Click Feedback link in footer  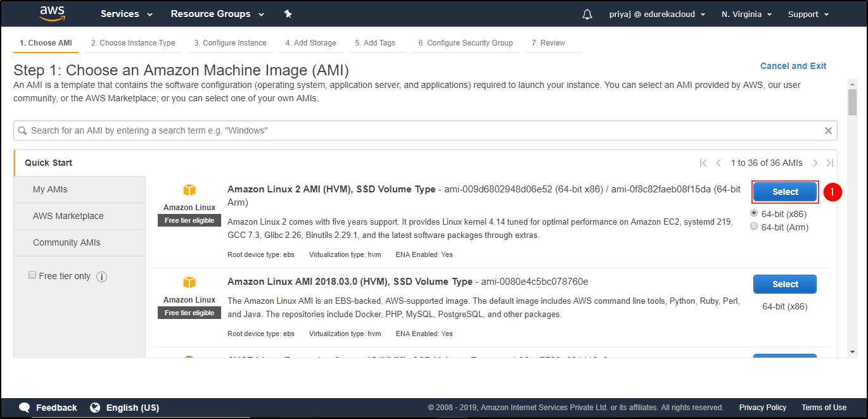(56, 408)
